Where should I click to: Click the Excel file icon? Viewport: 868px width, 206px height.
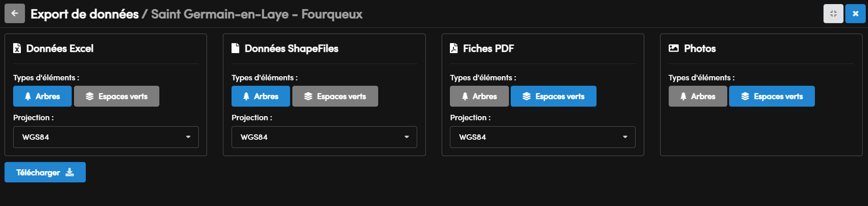point(17,48)
